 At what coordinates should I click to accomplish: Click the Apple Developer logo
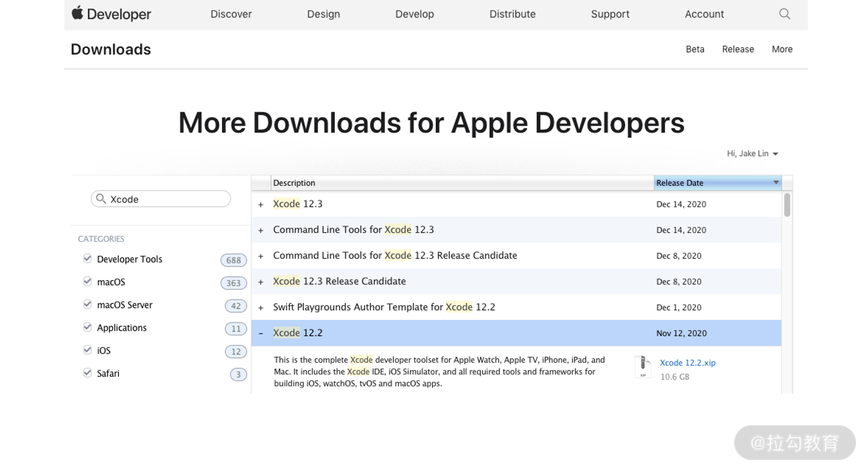tap(111, 14)
